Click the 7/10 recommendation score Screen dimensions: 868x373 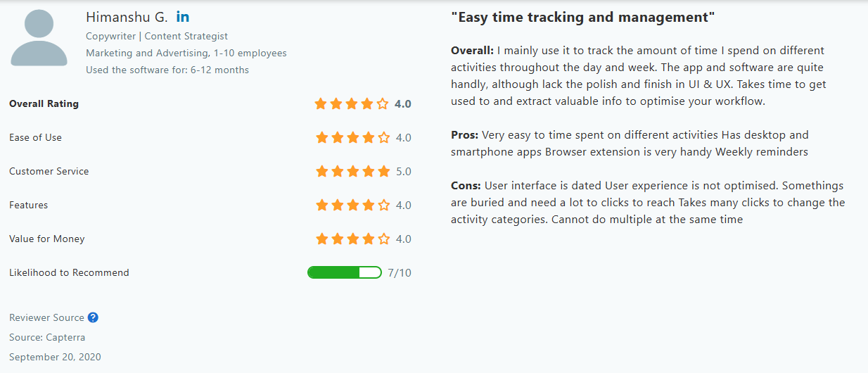click(400, 273)
